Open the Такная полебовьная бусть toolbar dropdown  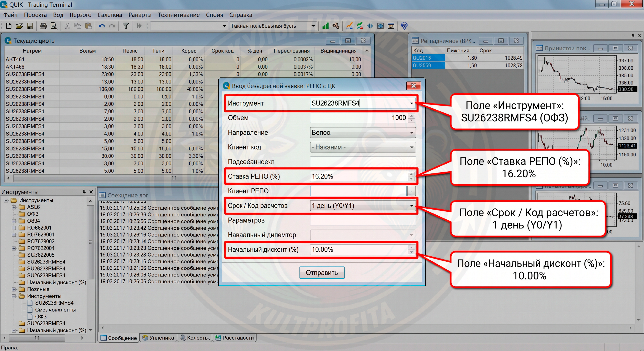(x=313, y=26)
